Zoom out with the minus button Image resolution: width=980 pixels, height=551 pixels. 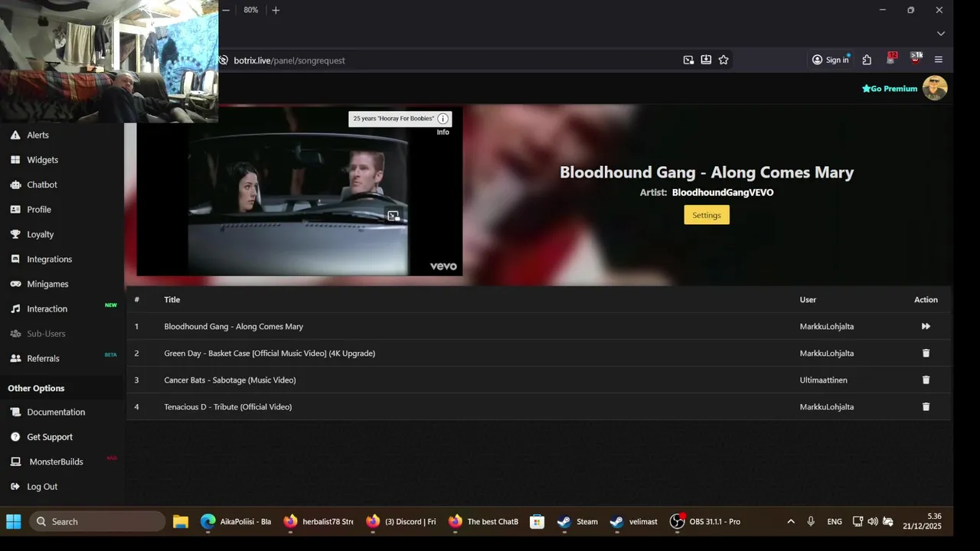tap(226, 10)
